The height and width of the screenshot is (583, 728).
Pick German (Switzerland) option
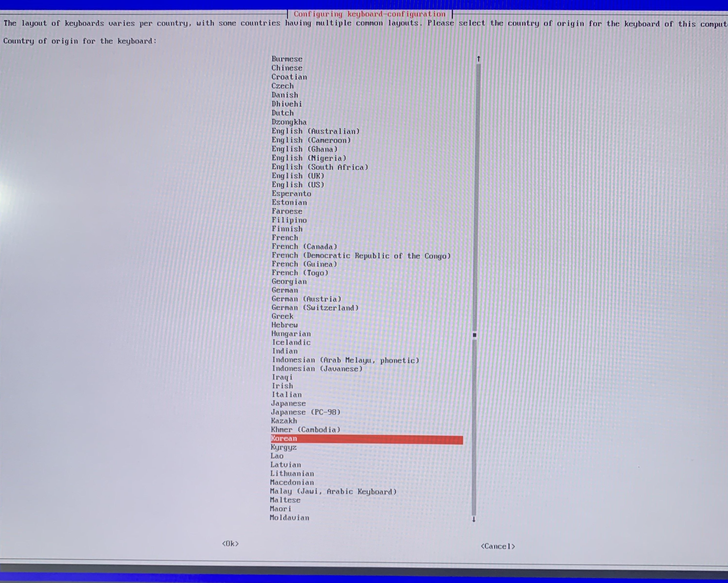tap(315, 308)
